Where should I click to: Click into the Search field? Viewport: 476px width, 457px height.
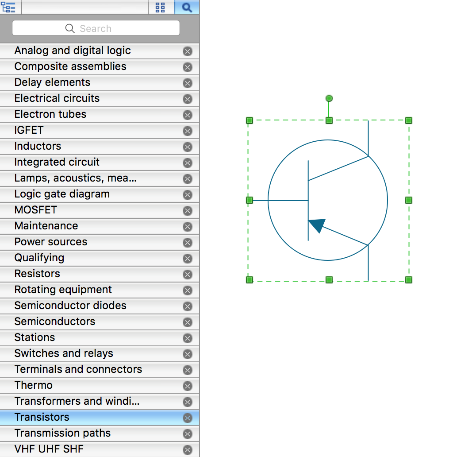click(x=96, y=28)
